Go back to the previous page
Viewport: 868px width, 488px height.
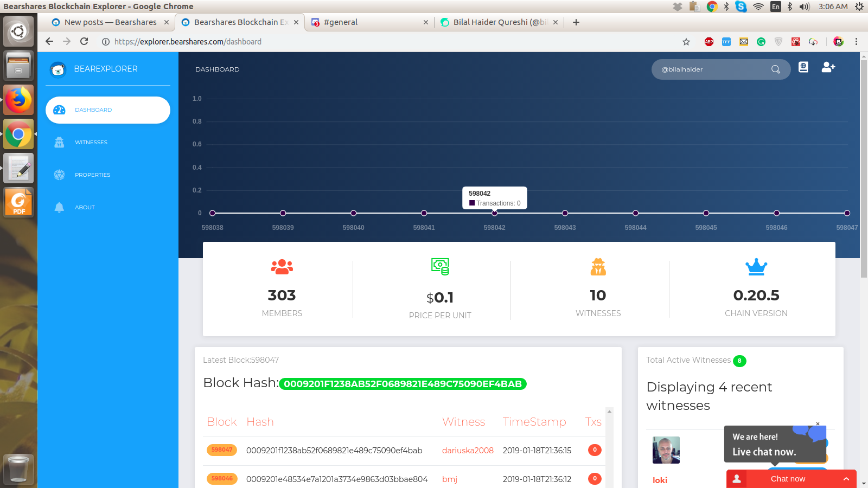(x=49, y=42)
